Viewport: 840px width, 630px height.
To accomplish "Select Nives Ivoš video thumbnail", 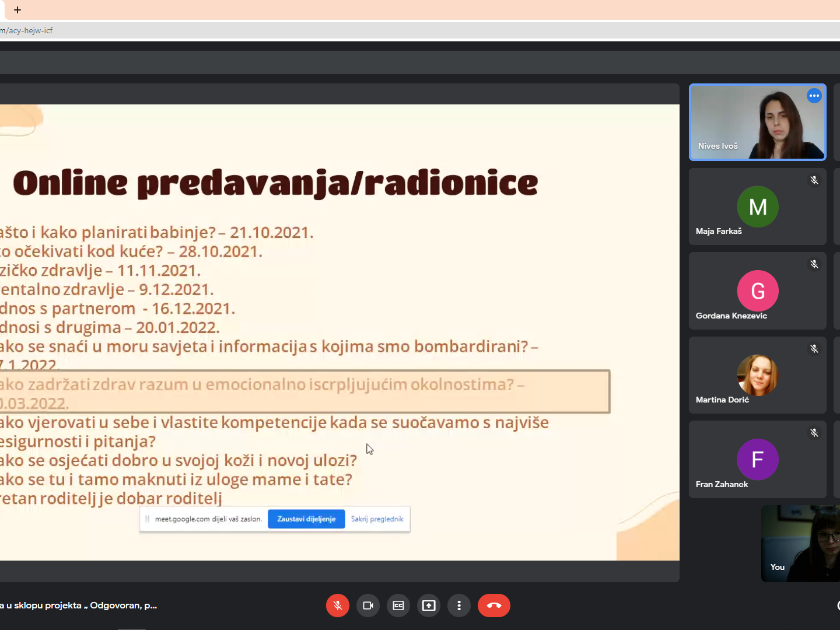I will click(758, 122).
